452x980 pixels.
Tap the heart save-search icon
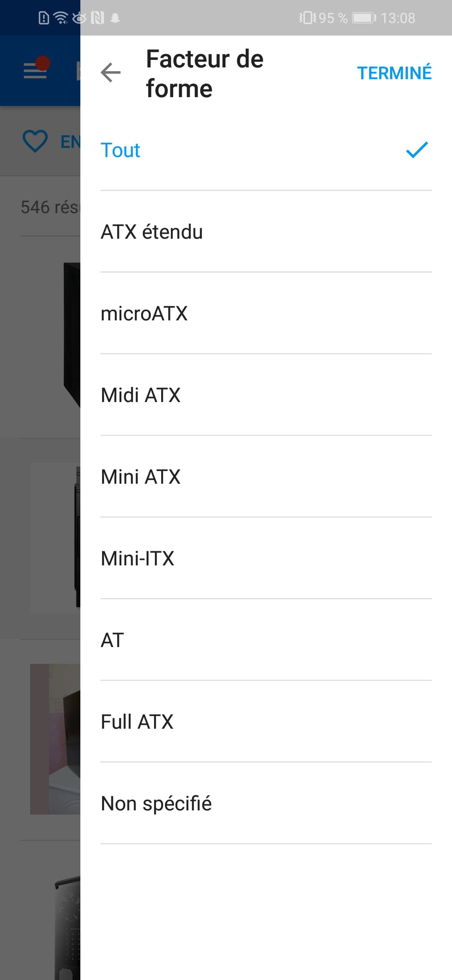pyautogui.click(x=35, y=141)
